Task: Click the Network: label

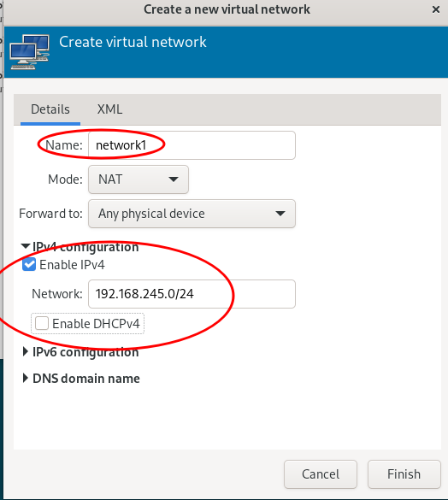Action: pyautogui.click(x=57, y=294)
